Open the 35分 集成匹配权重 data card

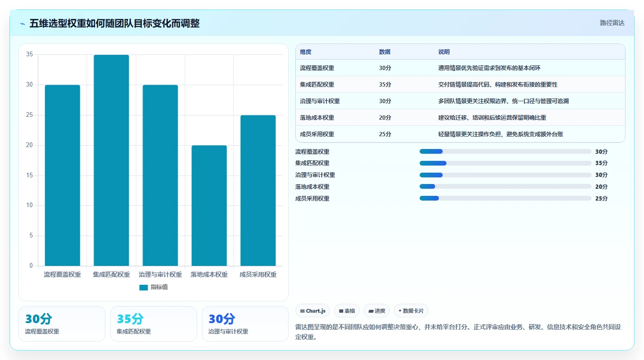point(154,324)
